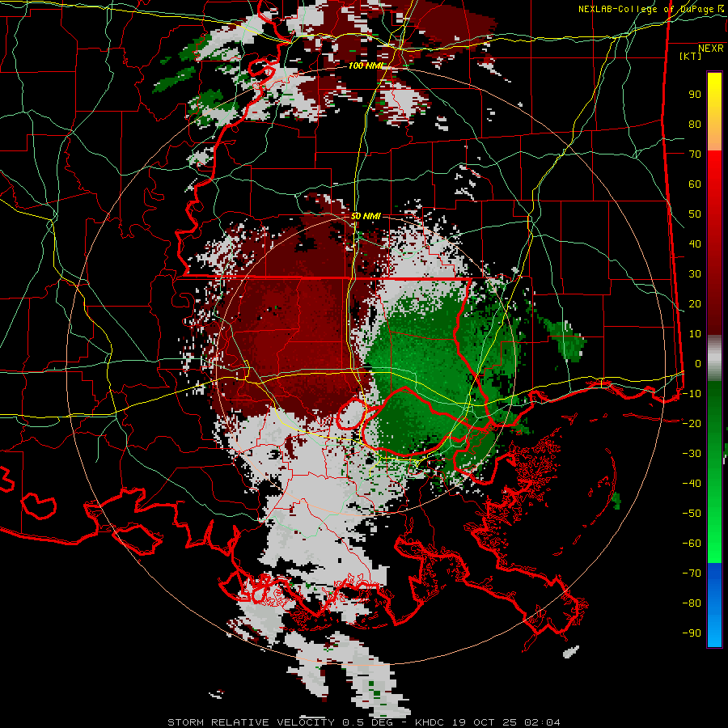Click the NEXR label above the scale
Viewport: 728px width, 728px height.
pyautogui.click(x=710, y=49)
